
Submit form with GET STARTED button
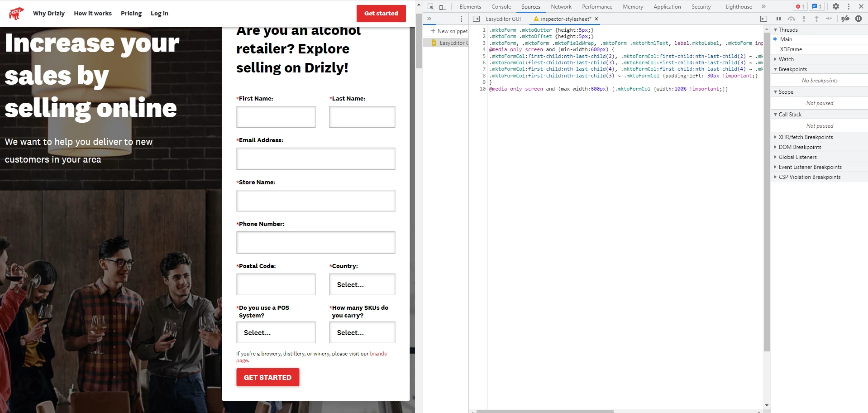pos(267,377)
